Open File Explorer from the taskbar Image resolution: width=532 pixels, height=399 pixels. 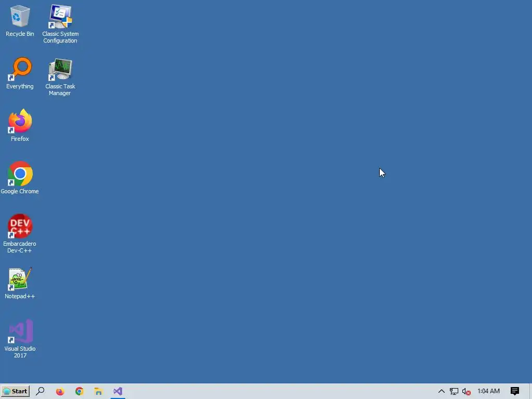pyautogui.click(x=98, y=391)
